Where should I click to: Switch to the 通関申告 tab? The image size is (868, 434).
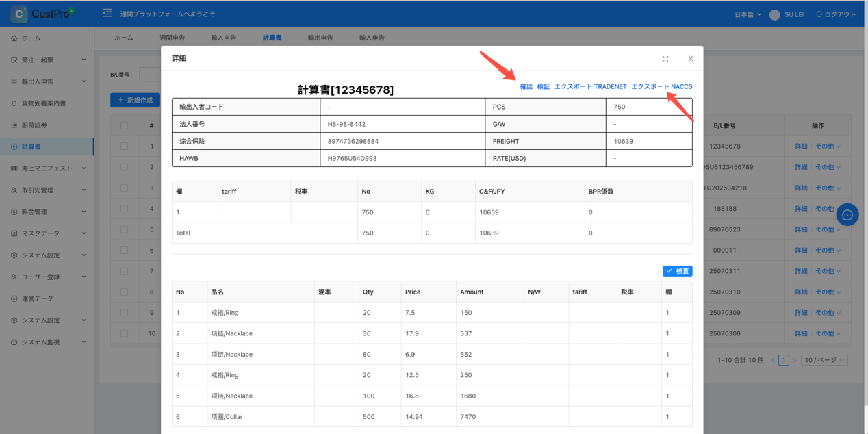172,38
